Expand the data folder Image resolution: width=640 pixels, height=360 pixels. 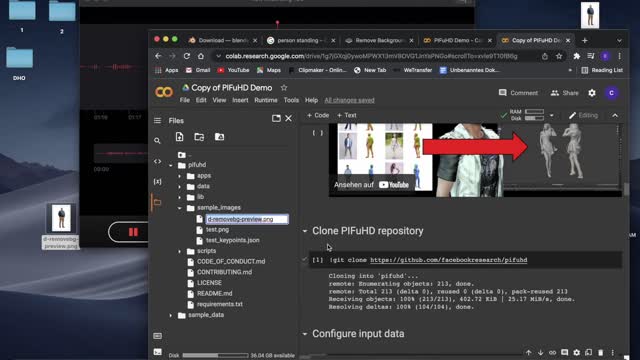tap(180, 187)
